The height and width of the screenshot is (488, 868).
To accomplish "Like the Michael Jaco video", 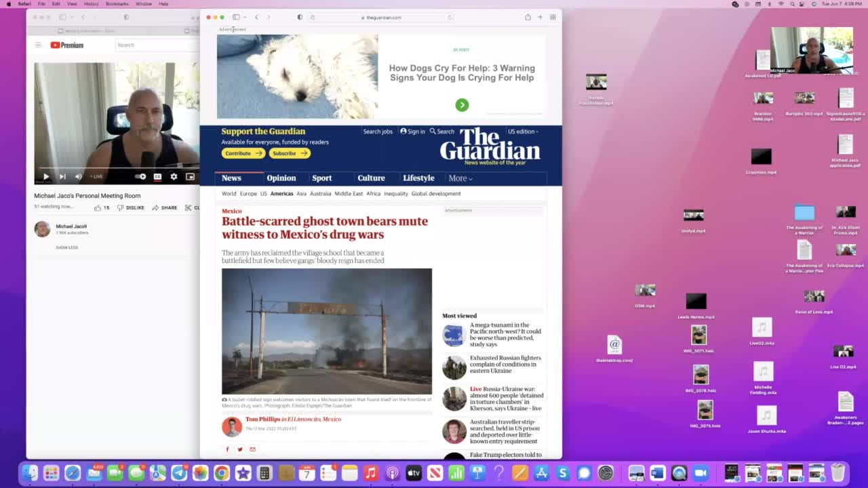I will pos(102,207).
